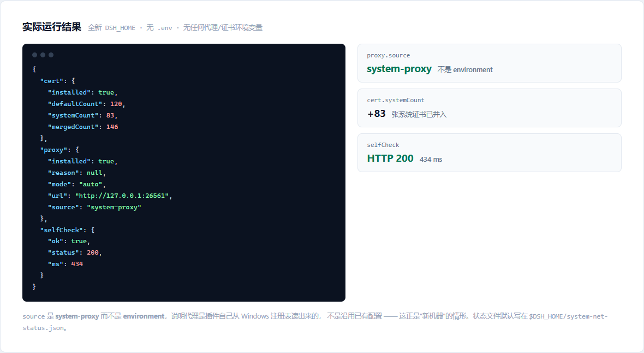Click the url http://127.0.0.1:26561 value
The width and height of the screenshot is (644, 353).
[122, 196]
